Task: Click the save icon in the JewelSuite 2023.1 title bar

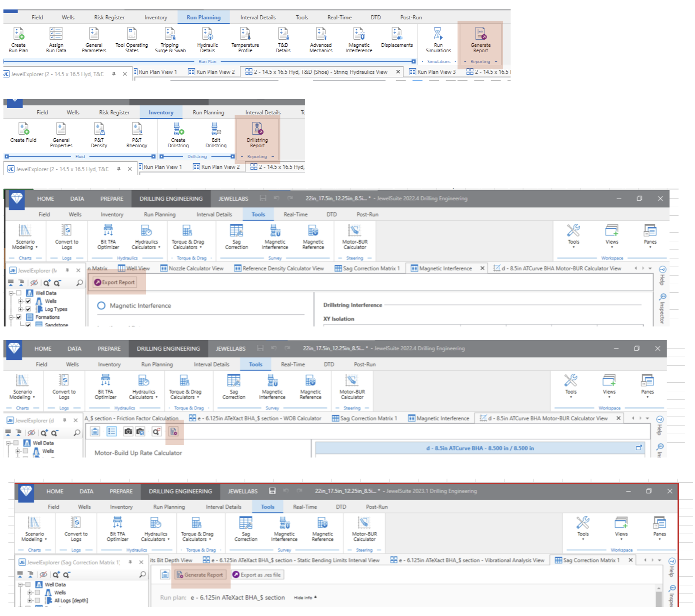Action: tap(272, 491)
